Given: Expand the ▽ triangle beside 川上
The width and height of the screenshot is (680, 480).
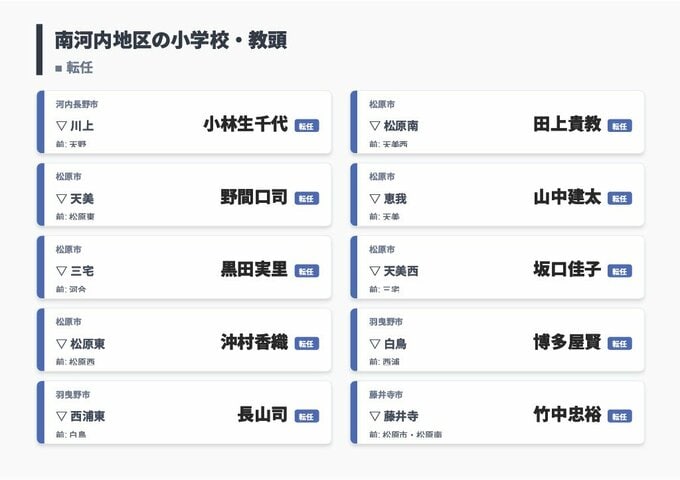Looking at the screenshot, I should click(61, 126).
